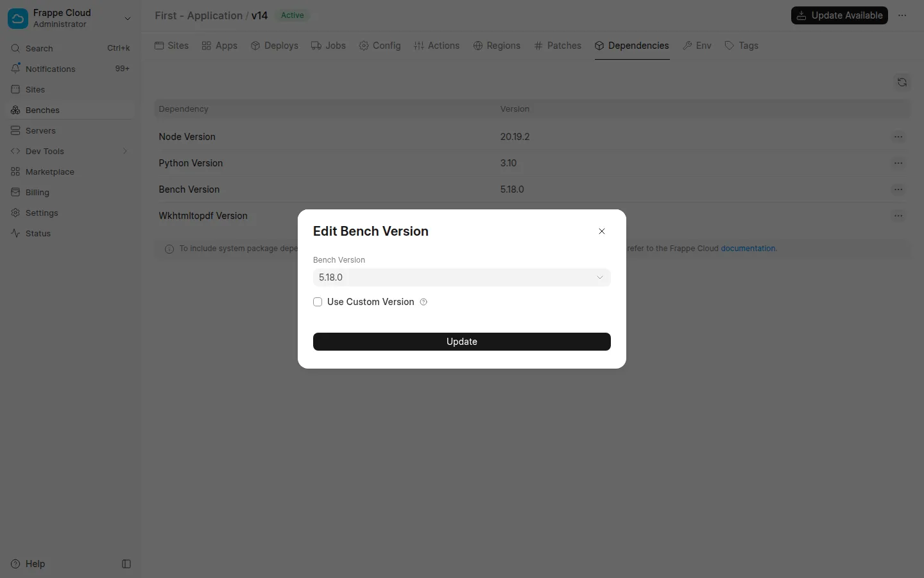Click the Node Version dependency name
Viewport: 924px width, 578px height.
click(187, 137)
